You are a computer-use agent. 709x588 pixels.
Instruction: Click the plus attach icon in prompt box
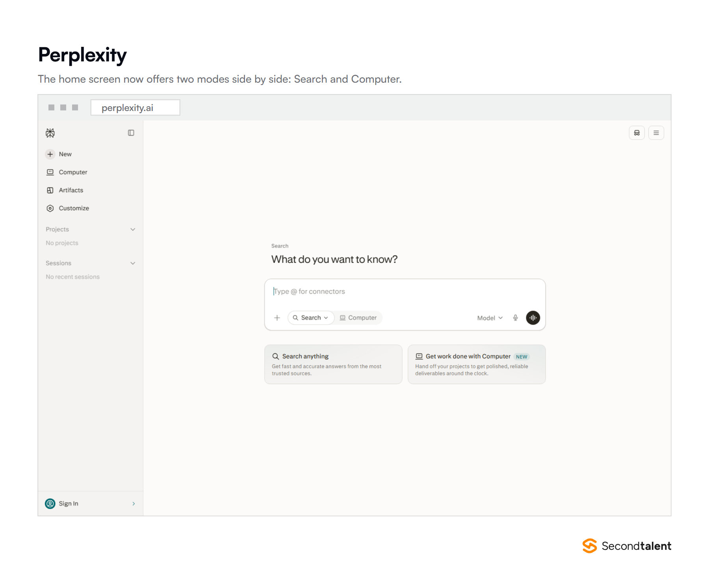pos(277,318)
